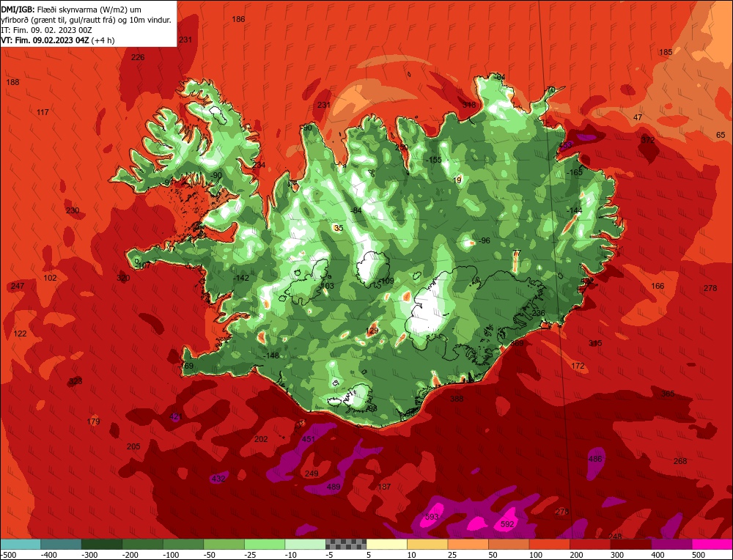The height and width of the screenshot is (560, 733).
Task: Select the value '122' near the left edge
Action: (20, 334)
